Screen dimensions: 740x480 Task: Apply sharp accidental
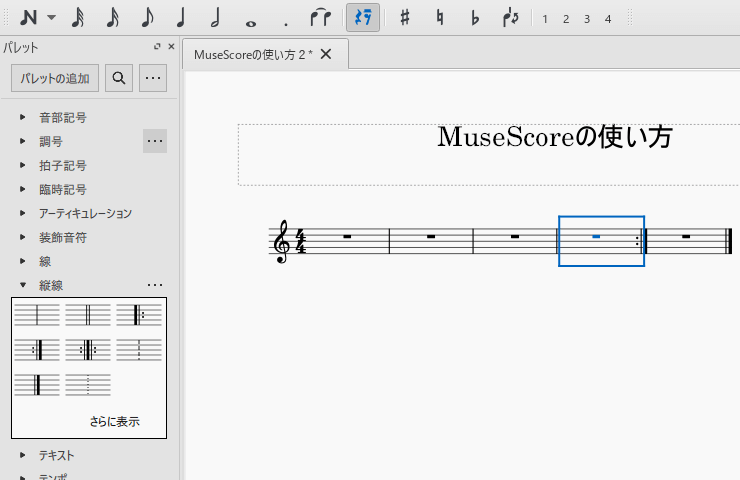tap(405, 18)
